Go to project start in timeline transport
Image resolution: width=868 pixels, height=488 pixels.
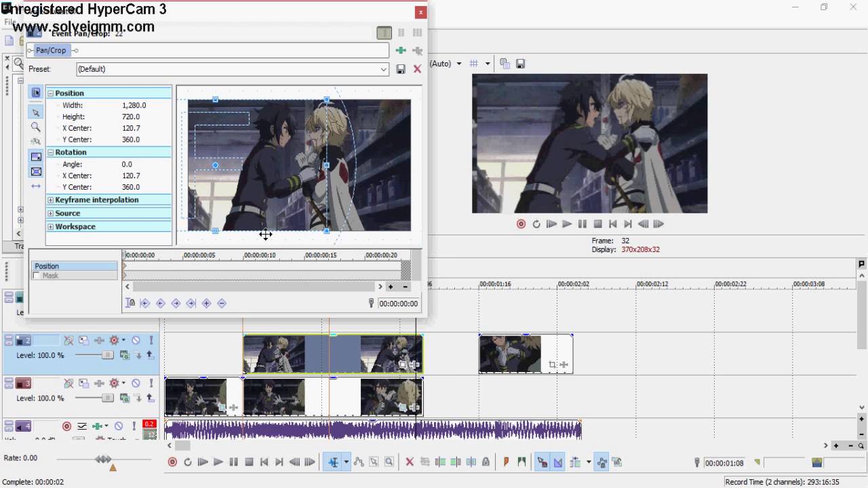pos(264,462)
